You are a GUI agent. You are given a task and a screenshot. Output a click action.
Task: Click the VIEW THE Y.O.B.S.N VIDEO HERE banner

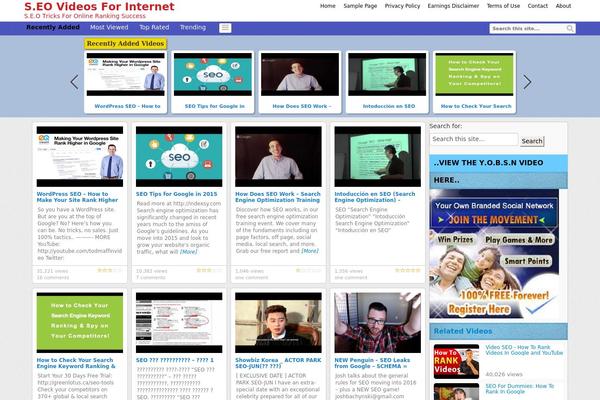click(498, 171)
